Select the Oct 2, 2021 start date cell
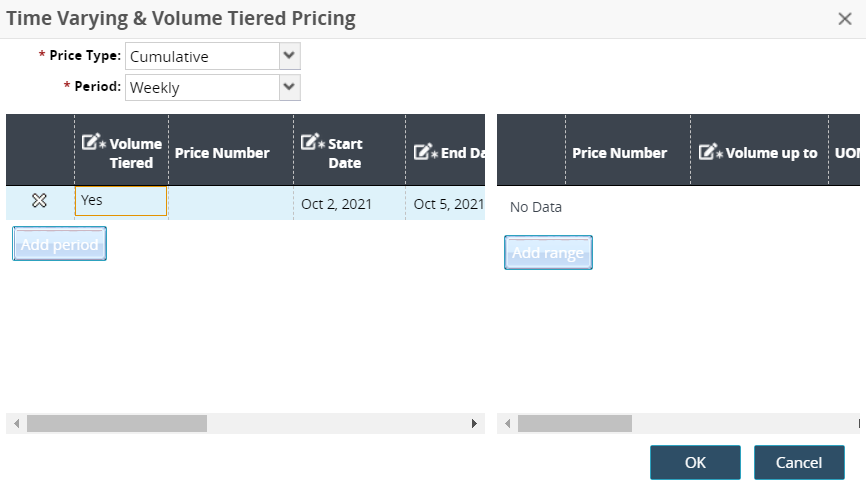 coord(336,204)
